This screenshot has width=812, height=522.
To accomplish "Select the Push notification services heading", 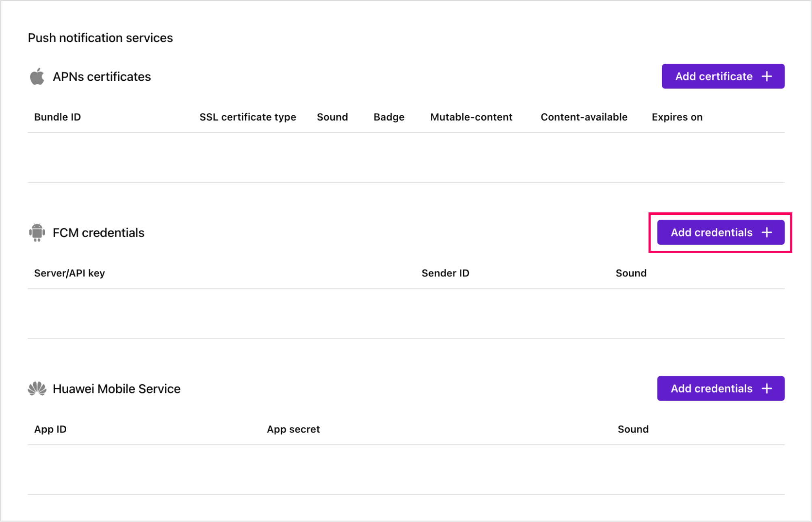I will [x=100, y=38].
